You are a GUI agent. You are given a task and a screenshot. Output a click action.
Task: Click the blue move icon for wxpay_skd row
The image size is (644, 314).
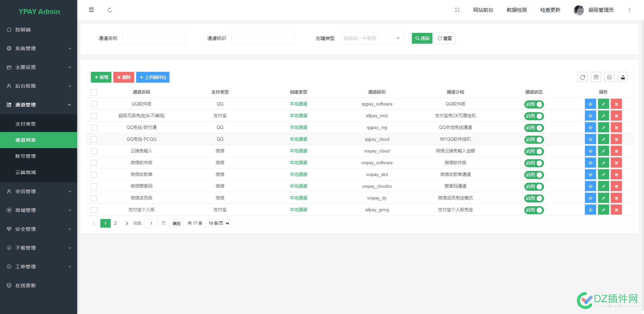590,175
